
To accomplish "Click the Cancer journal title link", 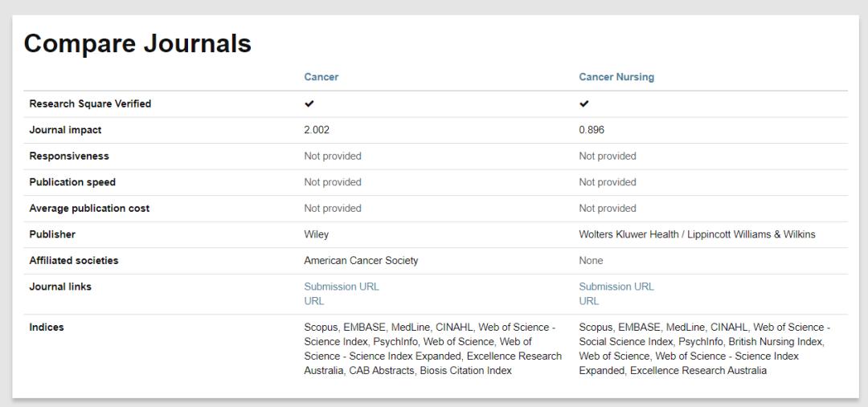I will click(x=321, y=77).
